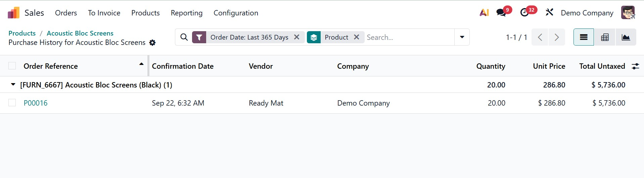Open the conversations messages icon
Viewport: 644px width, 178px height.
[x=501, y=13]
